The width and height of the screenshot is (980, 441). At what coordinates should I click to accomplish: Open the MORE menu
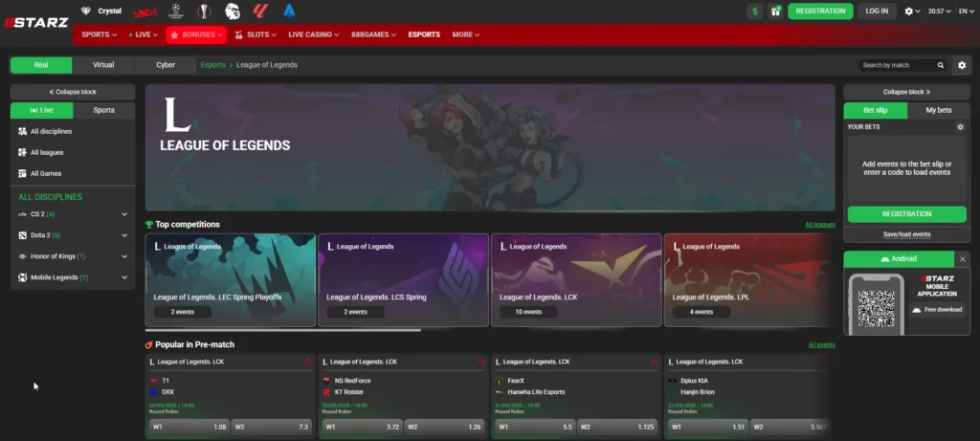(466, 35)
